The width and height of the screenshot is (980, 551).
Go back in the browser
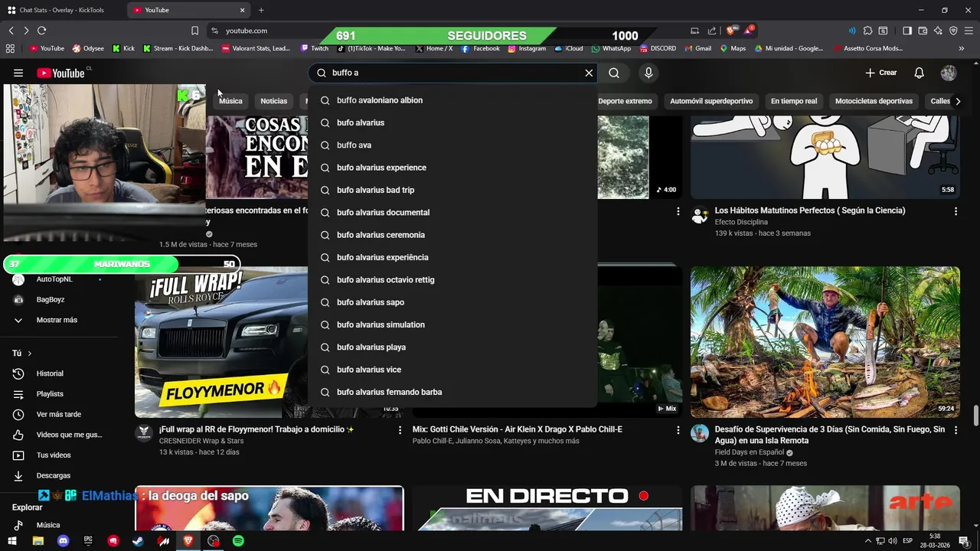coord(11,31)
